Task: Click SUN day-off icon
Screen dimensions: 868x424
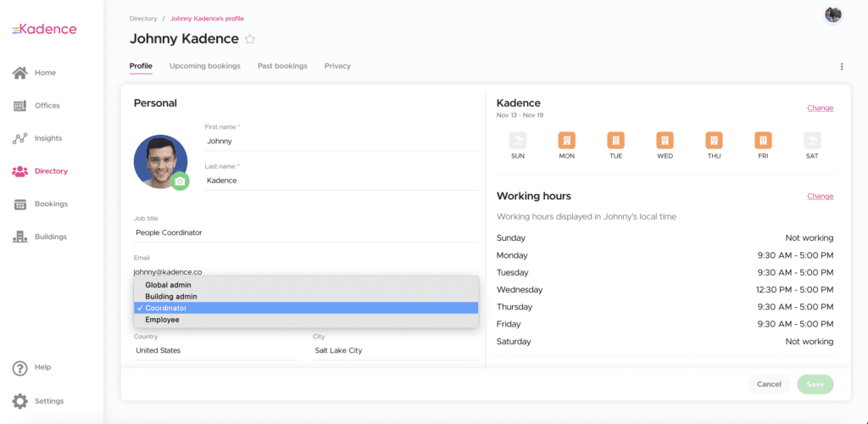Action: point(518,140)
